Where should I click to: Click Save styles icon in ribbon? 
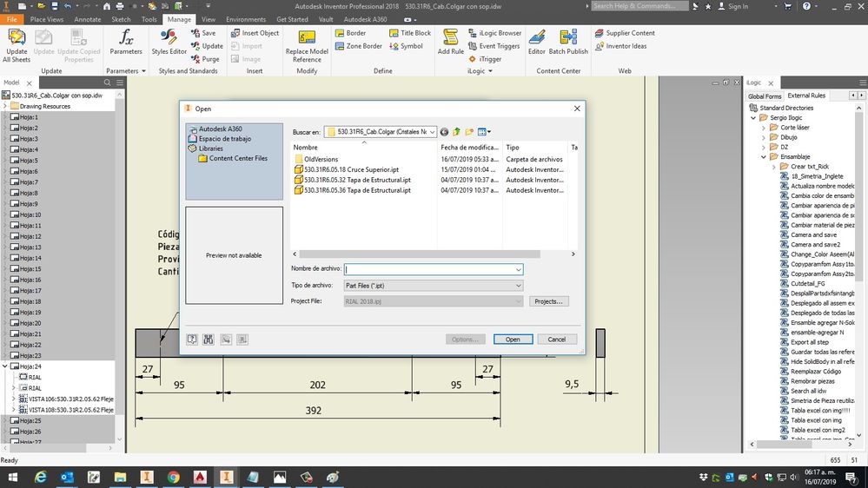point(195,33)
